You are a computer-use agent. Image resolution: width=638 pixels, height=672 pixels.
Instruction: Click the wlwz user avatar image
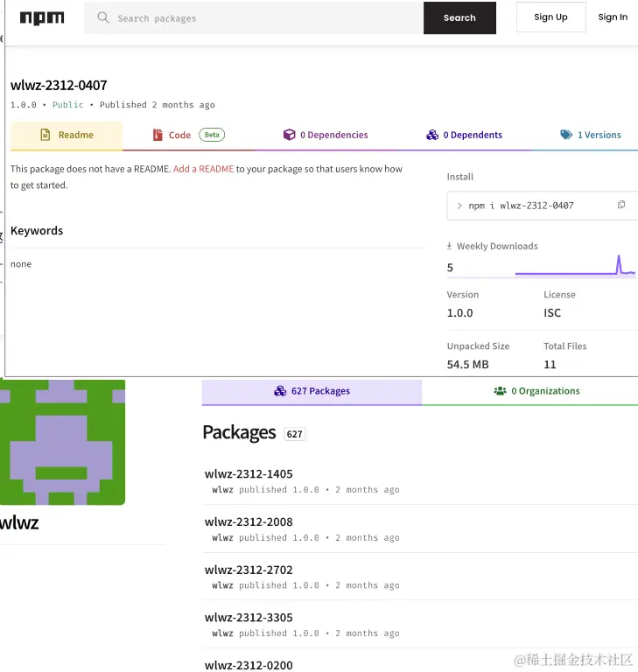(x=62, y=442)
